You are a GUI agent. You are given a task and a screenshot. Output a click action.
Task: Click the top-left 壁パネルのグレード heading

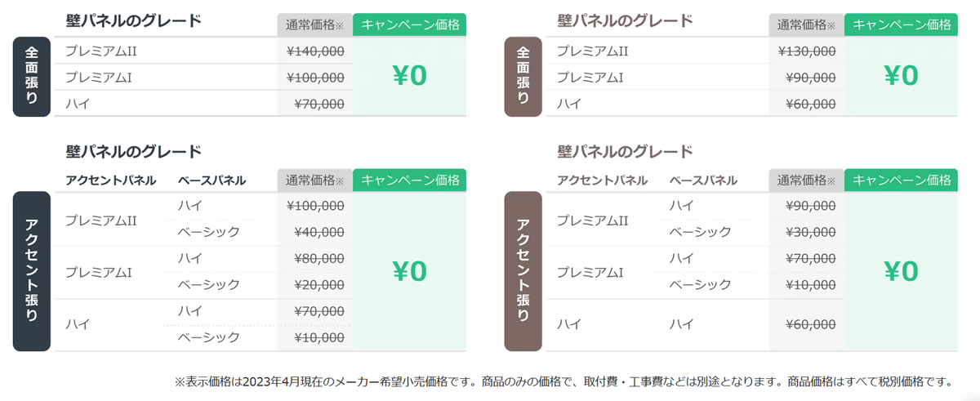[x=133, y=20]
